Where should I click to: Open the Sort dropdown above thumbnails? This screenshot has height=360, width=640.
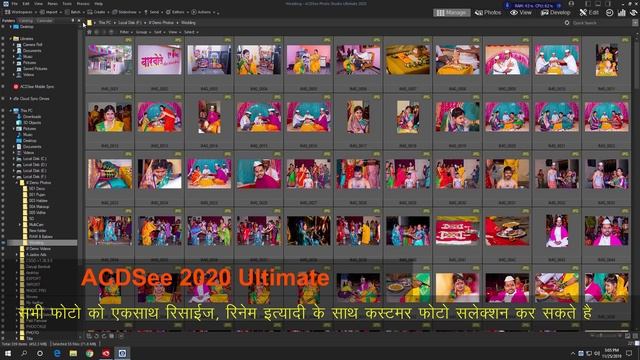tap(159, 32)
